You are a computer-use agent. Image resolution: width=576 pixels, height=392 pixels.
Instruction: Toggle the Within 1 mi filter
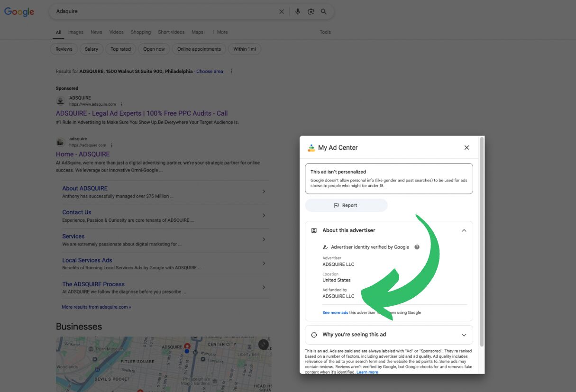click(245, 49)
